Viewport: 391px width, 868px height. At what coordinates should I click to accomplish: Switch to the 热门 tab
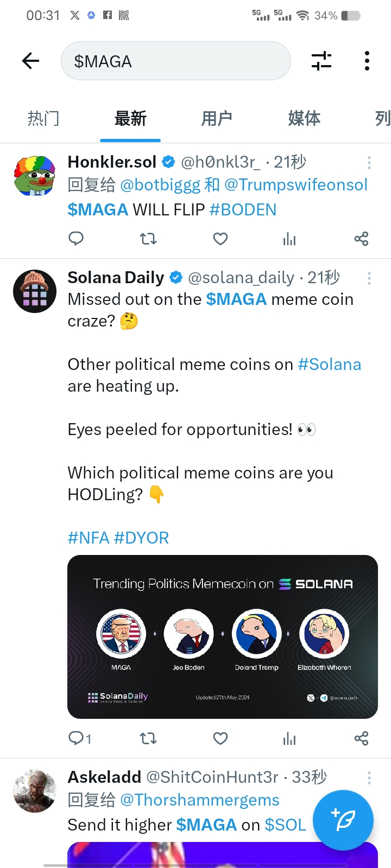(43, 118)
